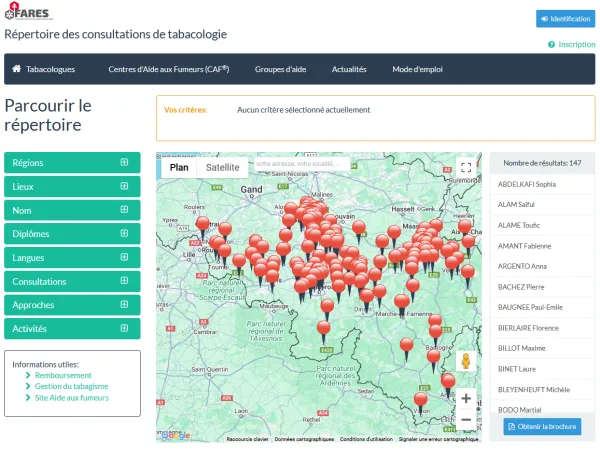Viewport: 600px width, 456px height.
Task: Switch map to Plan view
Action: (x=179, y=168)
